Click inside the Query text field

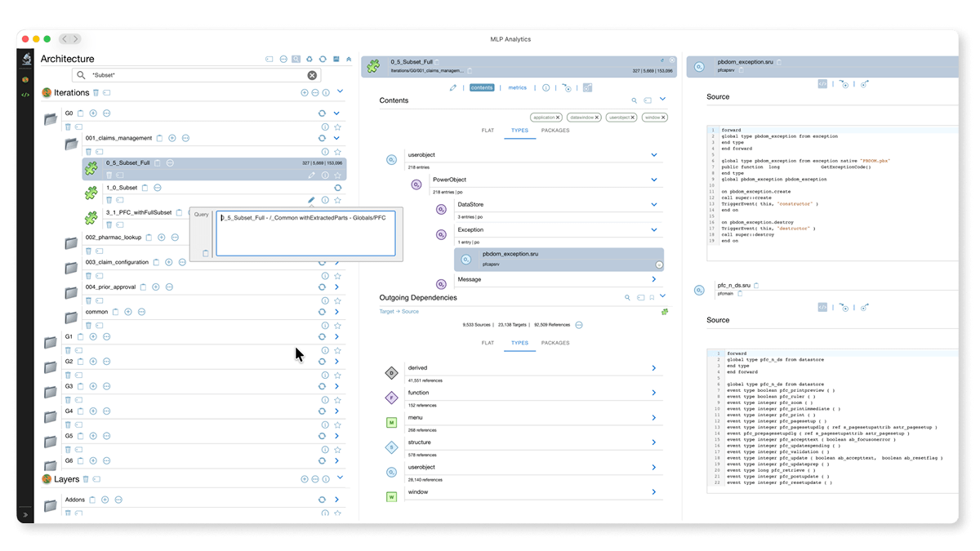click(x=305, y=233)
